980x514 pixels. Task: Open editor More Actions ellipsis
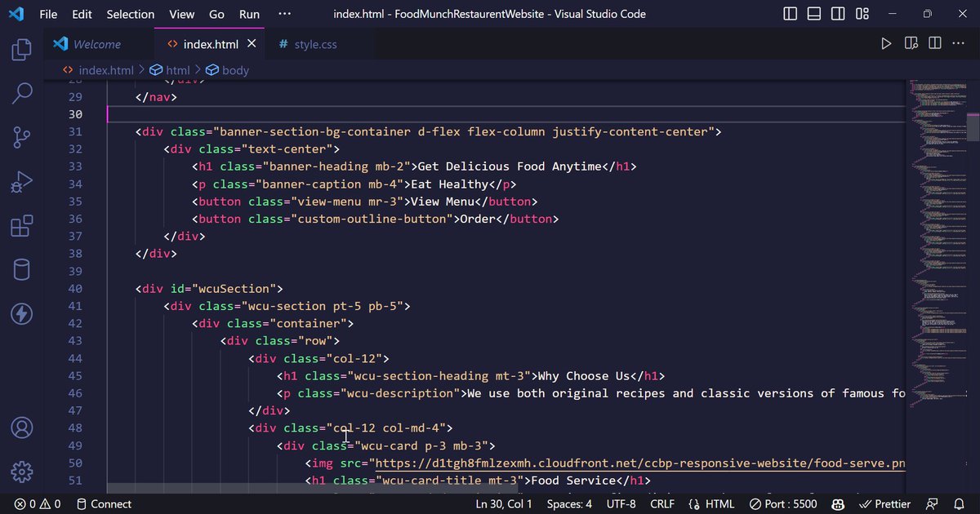(959, 44)
